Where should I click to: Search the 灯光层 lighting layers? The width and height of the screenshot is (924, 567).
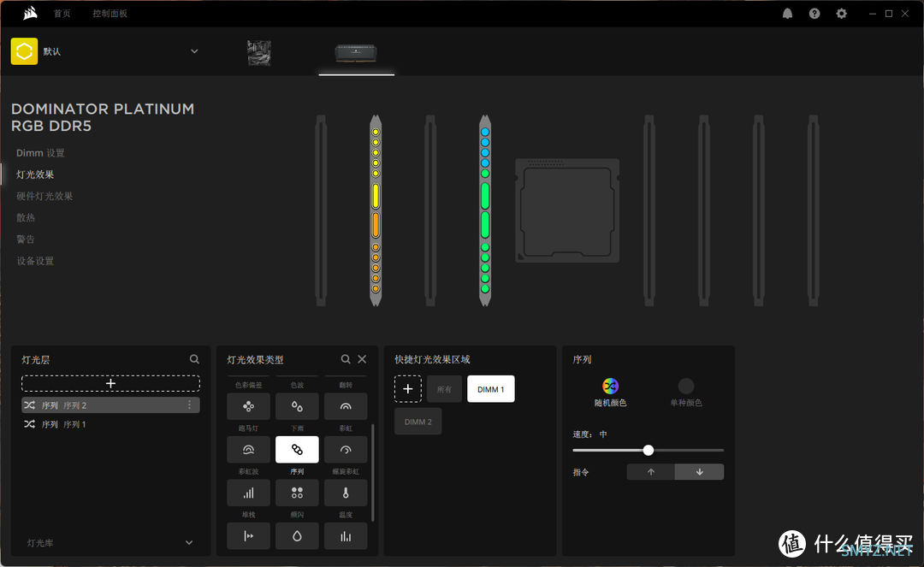(194, 359)
